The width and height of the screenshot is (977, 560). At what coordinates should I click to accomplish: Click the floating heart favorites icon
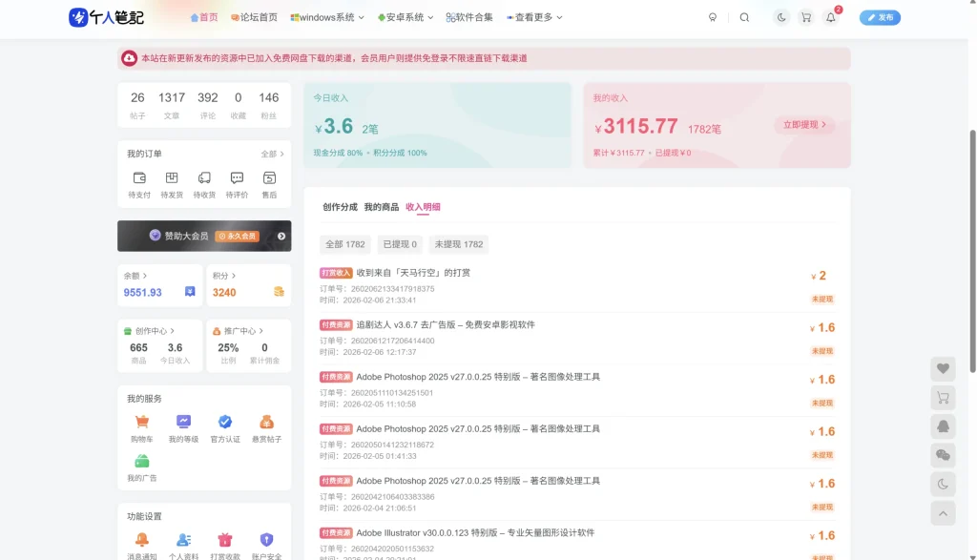[943, 368]
